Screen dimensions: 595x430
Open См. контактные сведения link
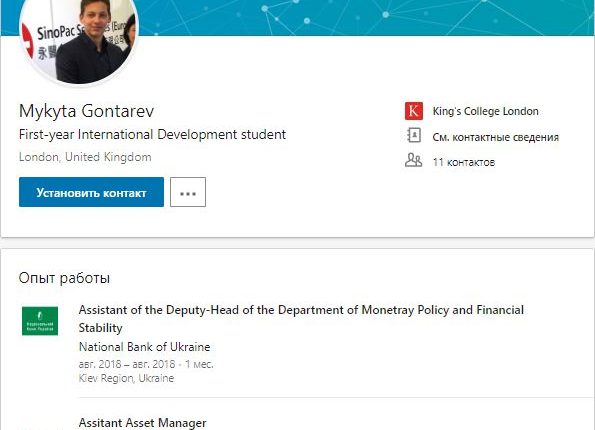(496, 137)
